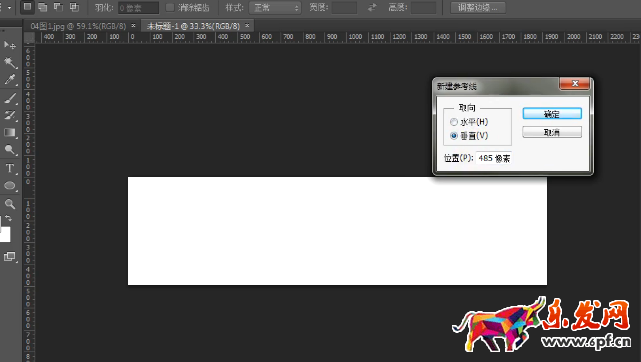The width and height of the screenshot is (641, 362).
Task: Select the Magic Wand tool
Action: click(10, 62)
